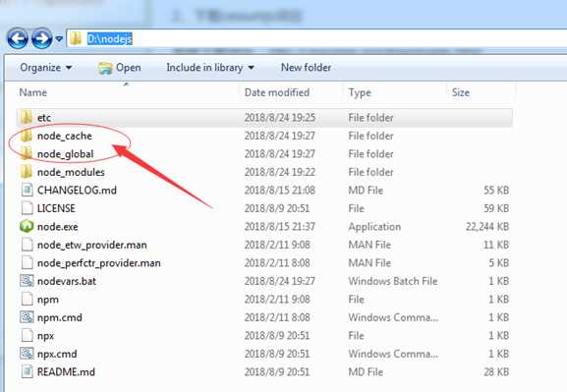Select the file name node_global

click(66, 154)
